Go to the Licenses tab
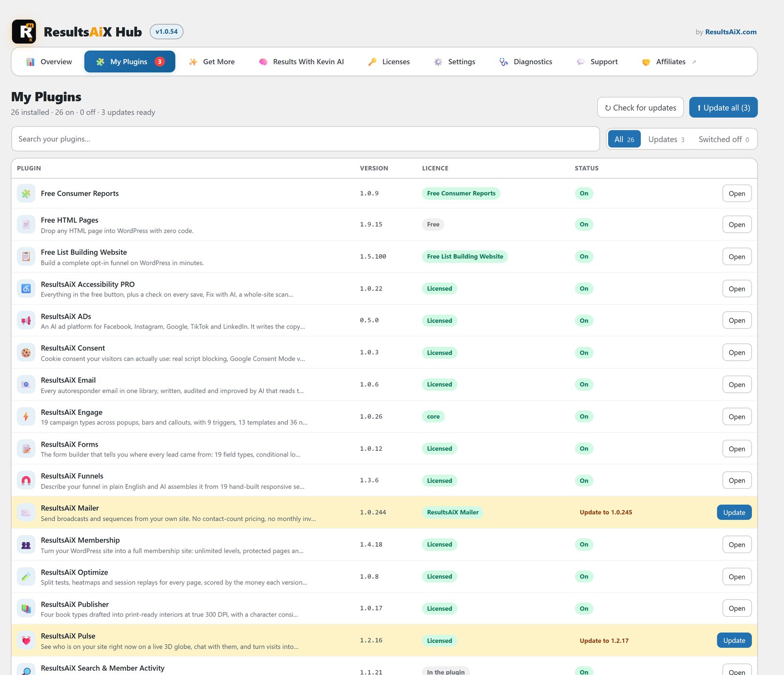Viewport: 784px width, 675px height. (389, 62)
